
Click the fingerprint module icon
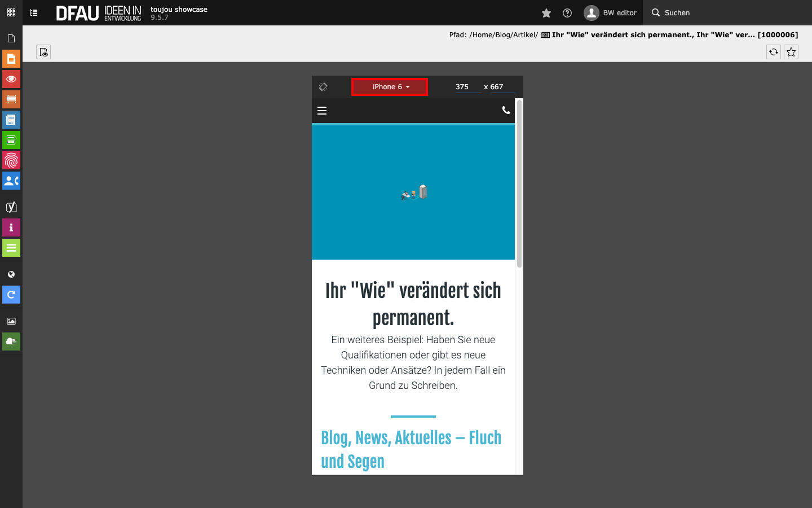click(11, 161)
